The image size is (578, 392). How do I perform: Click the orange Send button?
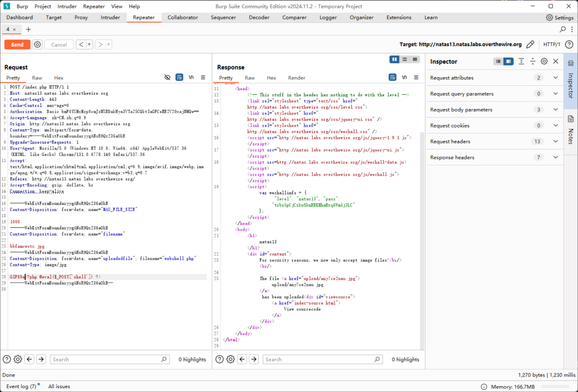(x=17, y=44)
